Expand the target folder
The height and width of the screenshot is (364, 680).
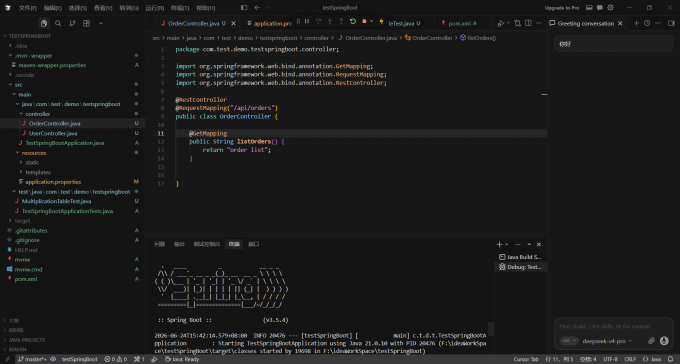pos(72,221)
